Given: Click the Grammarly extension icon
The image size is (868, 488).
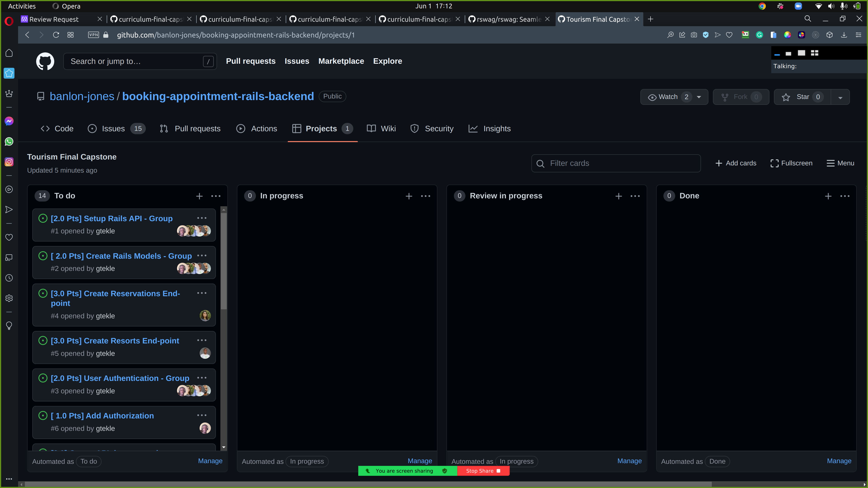Looking at the screenshot, I should [759, 35].
